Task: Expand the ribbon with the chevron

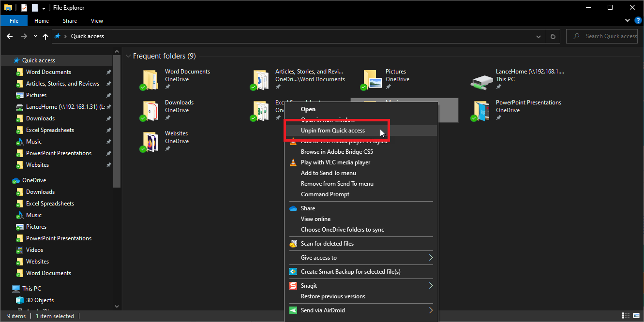Action: coord(628,20)
